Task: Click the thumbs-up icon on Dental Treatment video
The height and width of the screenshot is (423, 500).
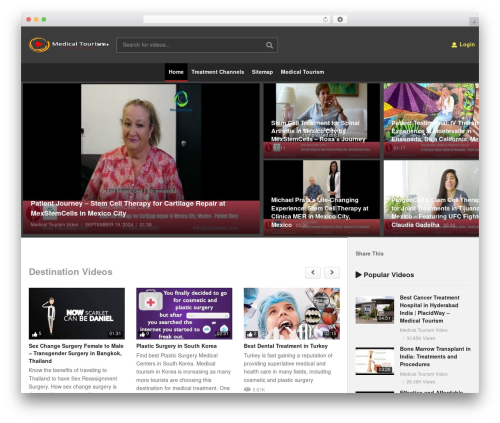Action: point(250,334)
